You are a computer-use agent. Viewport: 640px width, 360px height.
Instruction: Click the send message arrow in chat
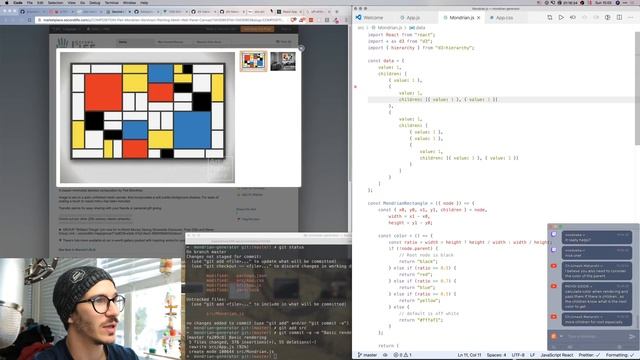[632, 336]
